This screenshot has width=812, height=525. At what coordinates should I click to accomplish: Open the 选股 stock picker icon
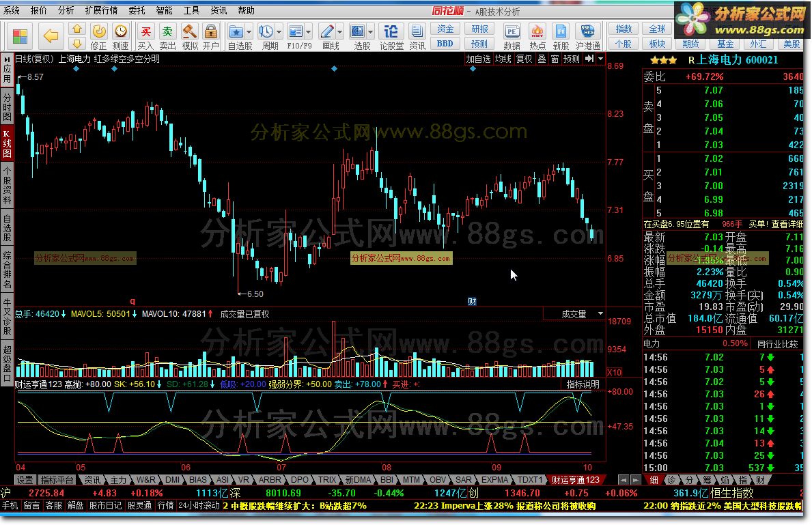pyautogui.click(x=358, y=32)
